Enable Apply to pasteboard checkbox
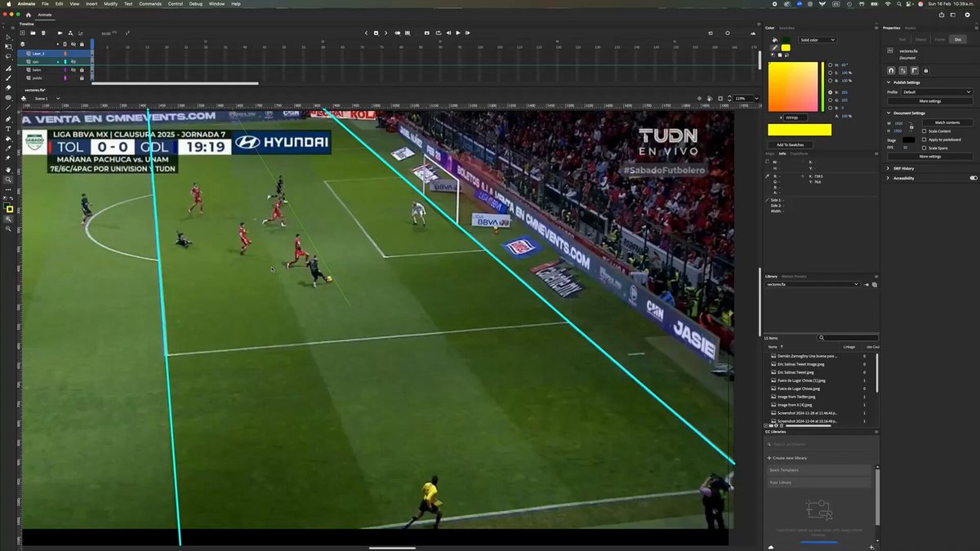The image size is (980, 551). (924, 140)
